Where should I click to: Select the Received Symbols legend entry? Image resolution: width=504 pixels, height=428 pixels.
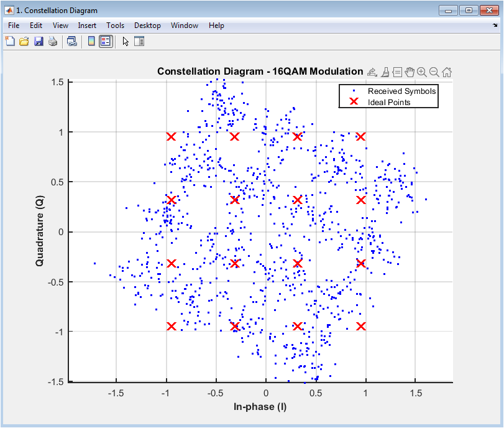(x=401, y=91)
